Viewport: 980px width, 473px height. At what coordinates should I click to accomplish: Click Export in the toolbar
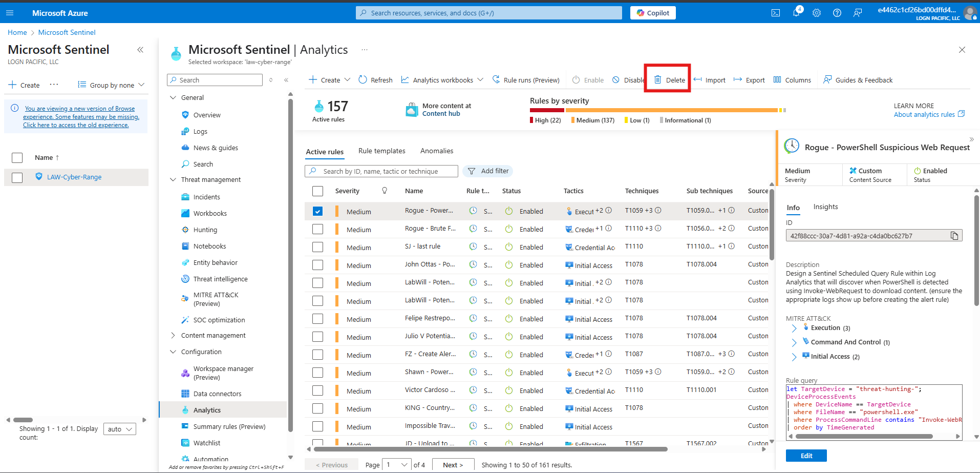click(x=749, y=80)
